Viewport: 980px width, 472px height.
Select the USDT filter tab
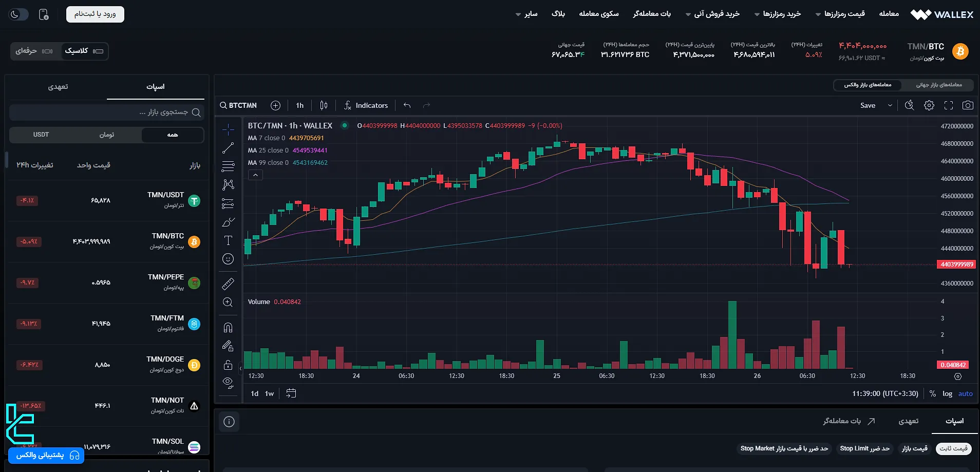point(41,135)
